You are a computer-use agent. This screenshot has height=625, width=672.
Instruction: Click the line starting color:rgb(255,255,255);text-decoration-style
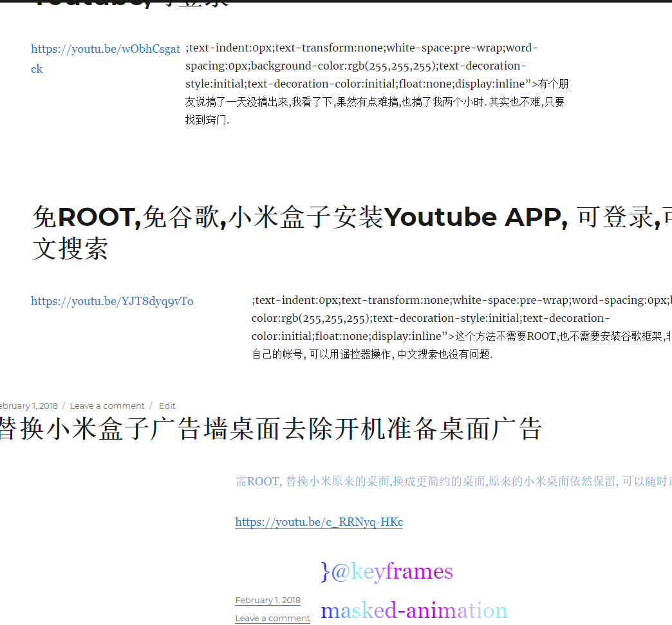pos(431,319)
